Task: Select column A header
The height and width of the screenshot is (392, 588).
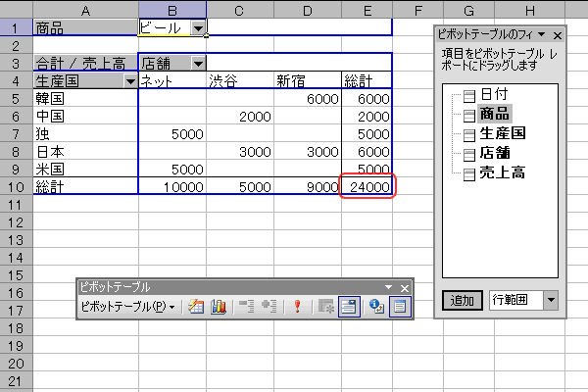Action: tap(85, 10)
